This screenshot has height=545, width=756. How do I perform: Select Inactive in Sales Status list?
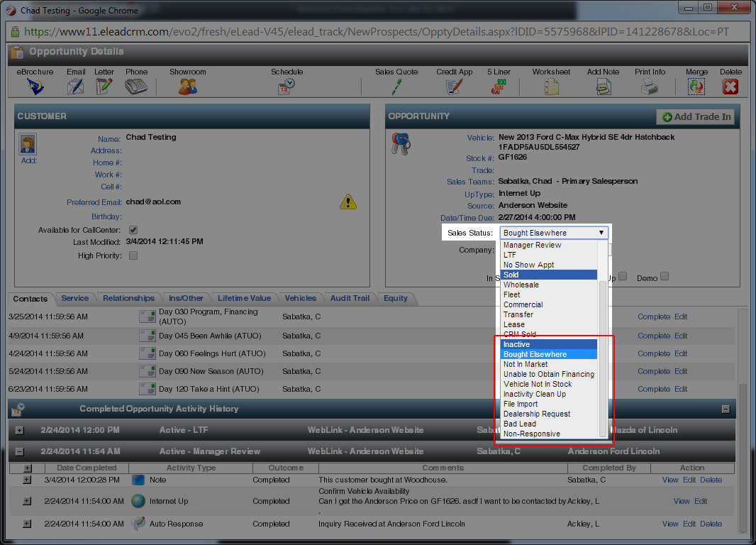pyautogui.click(x=549, y=344)
